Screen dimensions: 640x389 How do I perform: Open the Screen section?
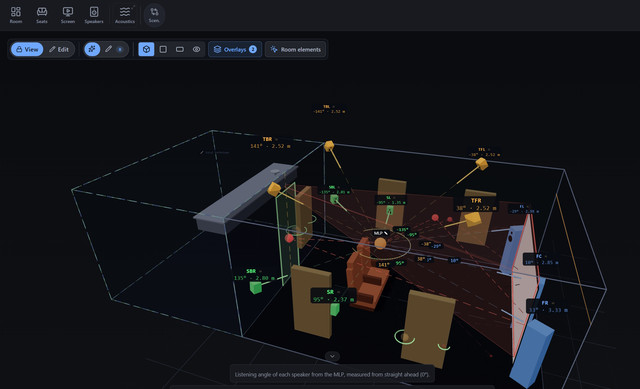point(68,15)
